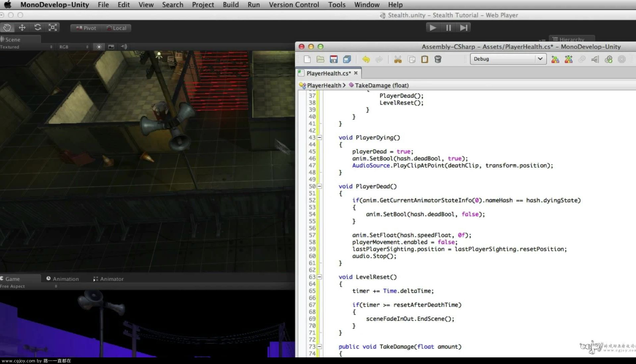This screenshot has height=364, width=636.
Task: Select the Hand tool in Unity toolbar
Action: (7, 28)
